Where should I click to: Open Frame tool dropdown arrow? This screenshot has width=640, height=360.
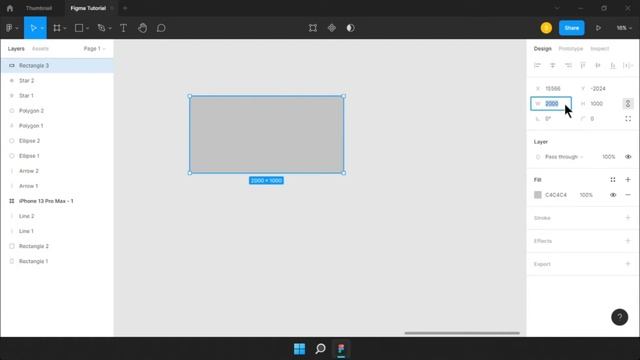[x=64, y=28]
